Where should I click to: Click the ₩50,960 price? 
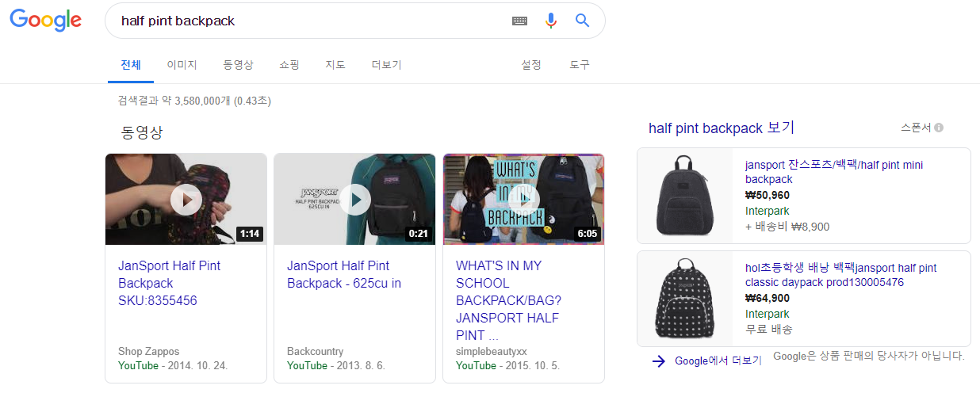pos(768,195)
